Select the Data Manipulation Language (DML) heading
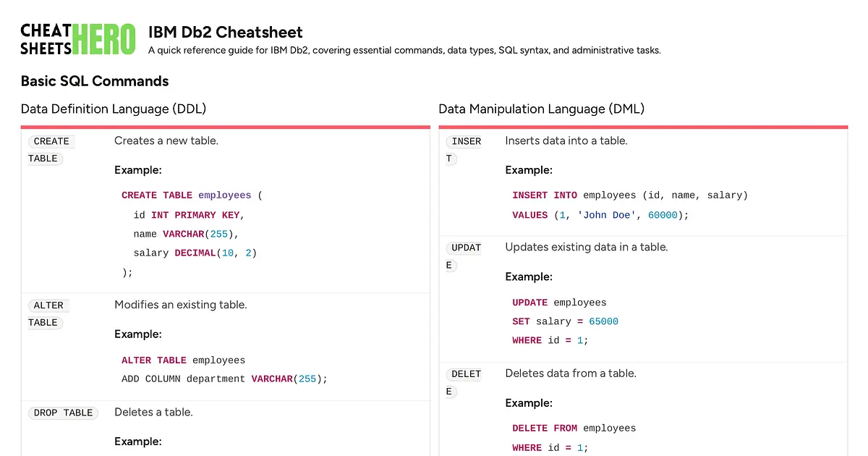 pyautogui.click(x=542, y=109)
